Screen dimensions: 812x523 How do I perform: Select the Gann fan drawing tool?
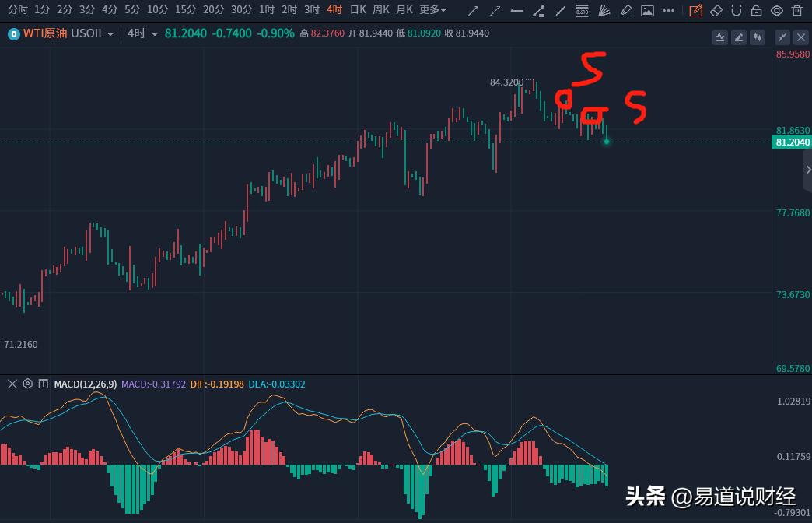[x=605, y=9]
